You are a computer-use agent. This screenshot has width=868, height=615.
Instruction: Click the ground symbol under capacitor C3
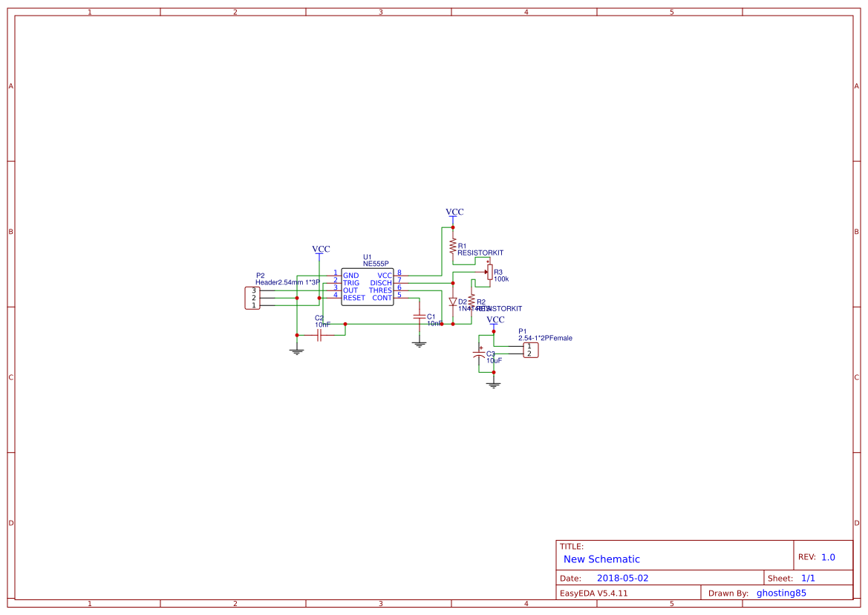point(494,383)
